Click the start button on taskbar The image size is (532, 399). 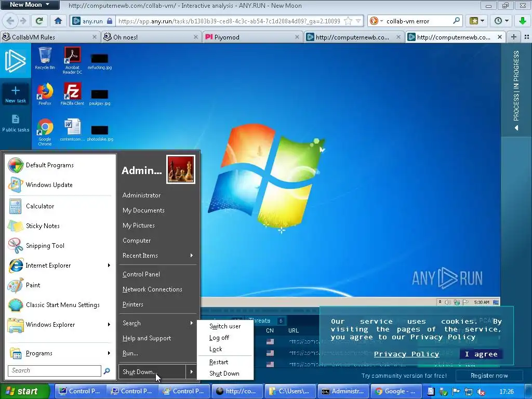[x=24, y=391]
